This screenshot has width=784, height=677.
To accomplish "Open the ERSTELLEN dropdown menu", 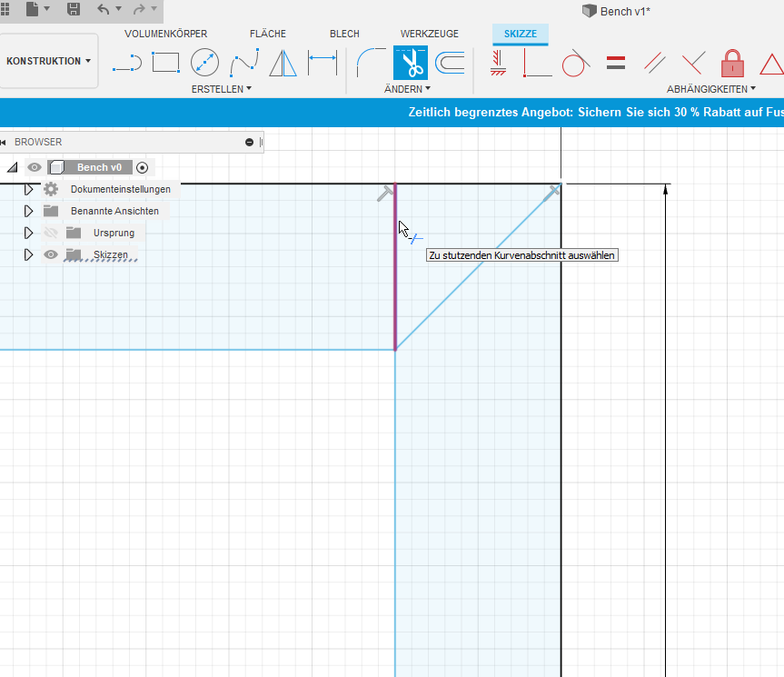I will pos(221,89).
